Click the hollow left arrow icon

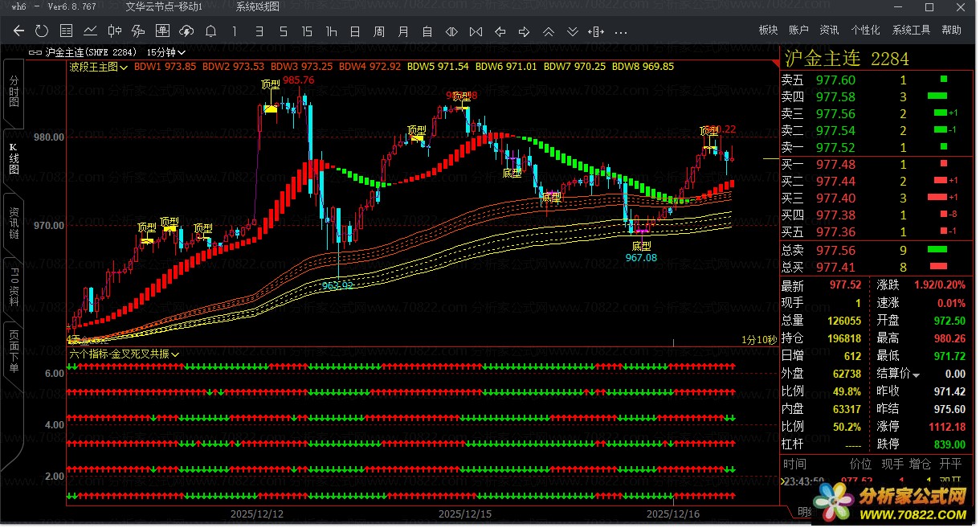click(x=500, y=31)
